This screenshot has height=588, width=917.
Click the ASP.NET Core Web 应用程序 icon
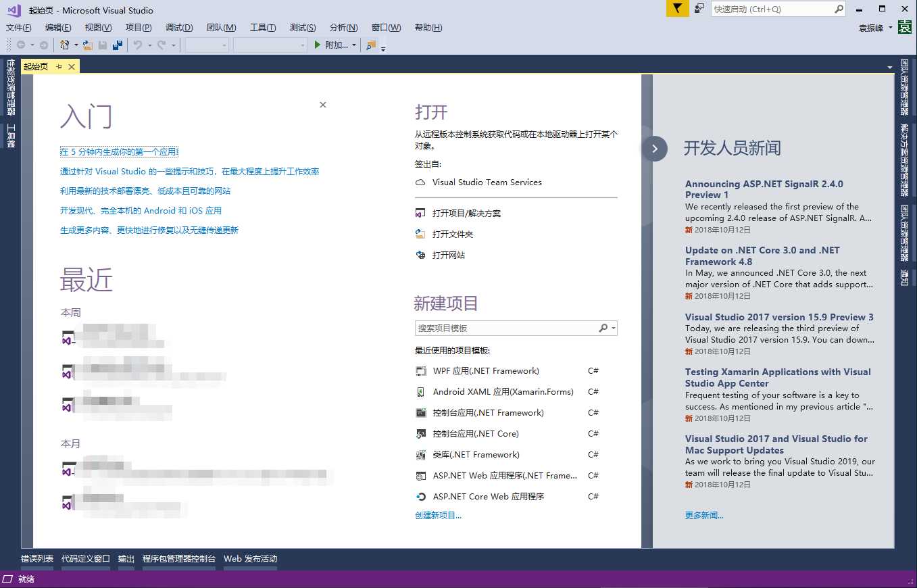420,497
